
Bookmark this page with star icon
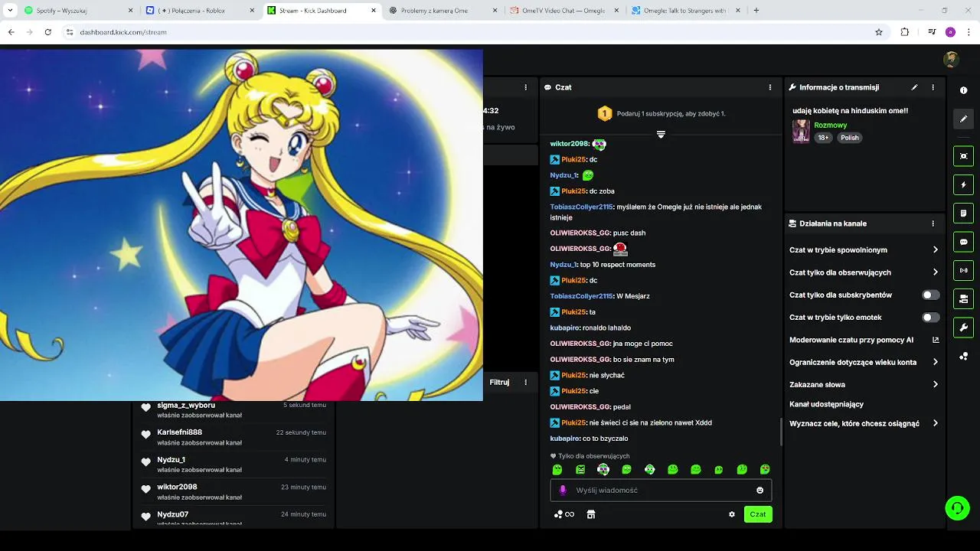pos(879,32)
